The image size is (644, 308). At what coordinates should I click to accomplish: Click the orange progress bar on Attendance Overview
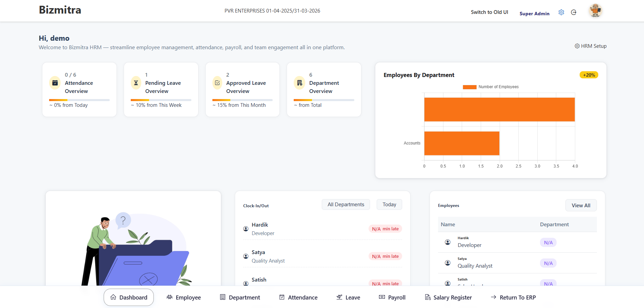(58, 100)
